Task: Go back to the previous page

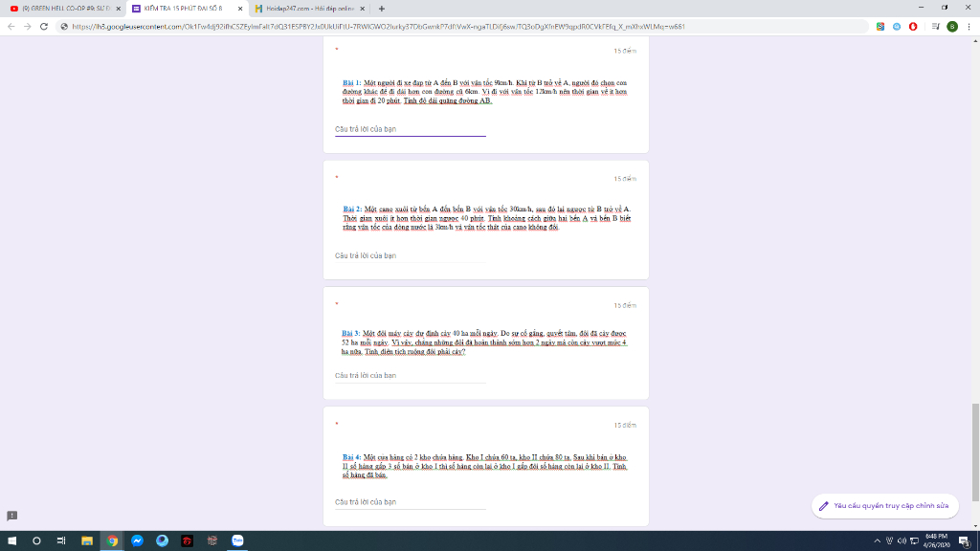Action: point(11,26)
